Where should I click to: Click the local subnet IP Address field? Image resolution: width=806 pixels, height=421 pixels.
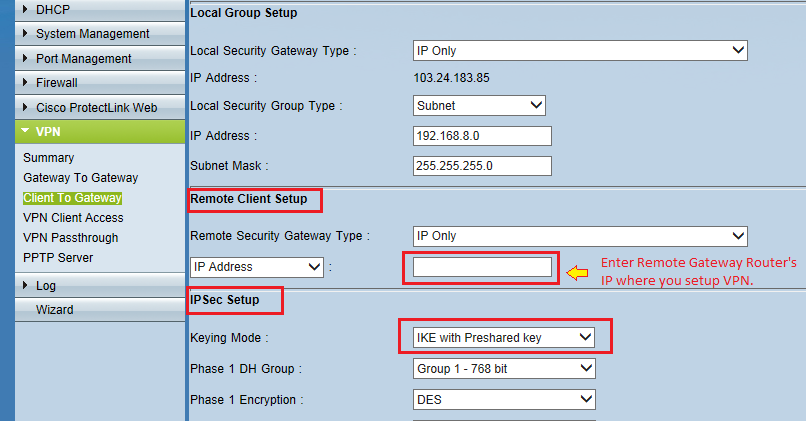pos(482,136)
